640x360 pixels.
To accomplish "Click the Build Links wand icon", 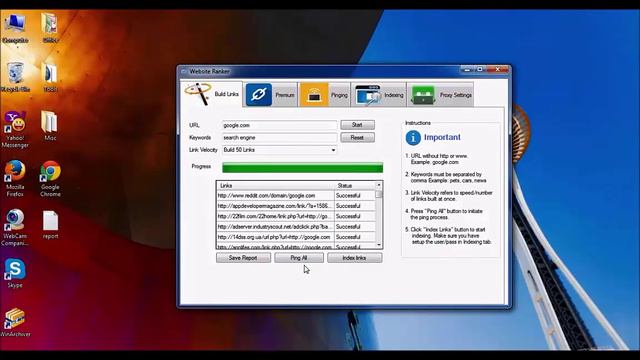I will (198, 93).
